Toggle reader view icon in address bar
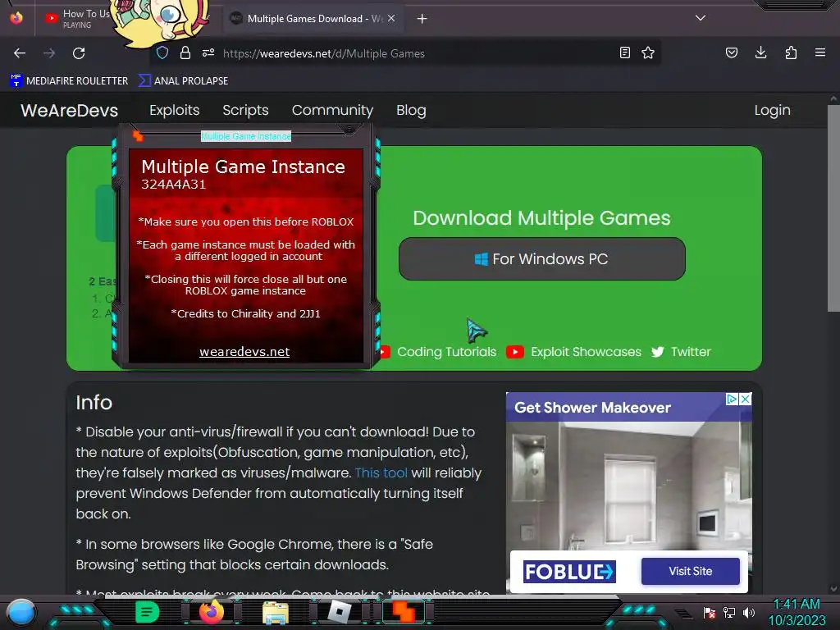Image resolution: width=840 pixels, height=630 pixels. pos(624,52)
